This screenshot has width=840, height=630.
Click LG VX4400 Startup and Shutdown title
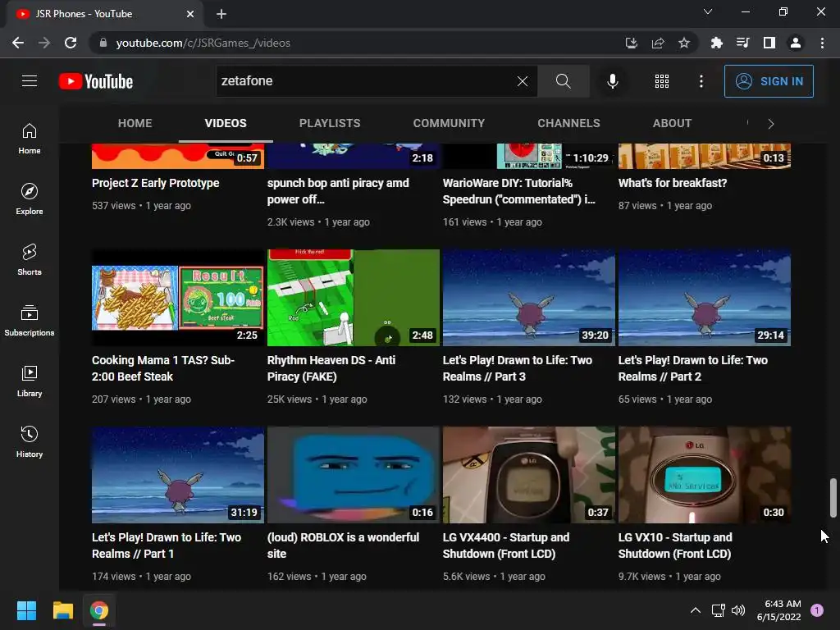[x=505, y=546]
